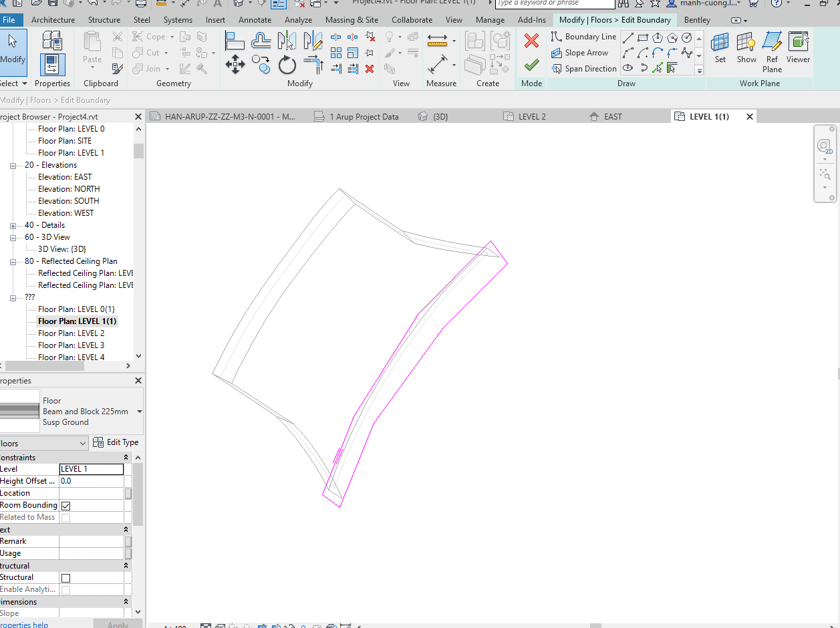840x628 pixels.
Task: Select the Pick Walls tool
Action: point(672,68)
